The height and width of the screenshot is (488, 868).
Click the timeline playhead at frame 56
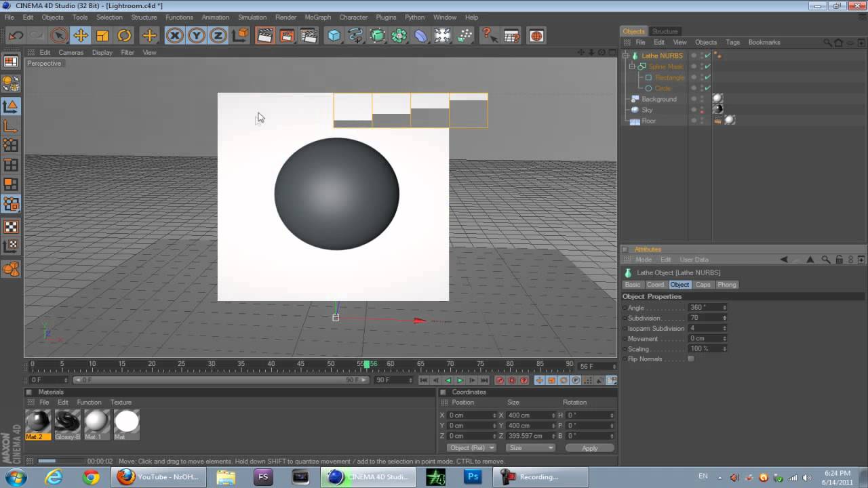coord(367,365)
